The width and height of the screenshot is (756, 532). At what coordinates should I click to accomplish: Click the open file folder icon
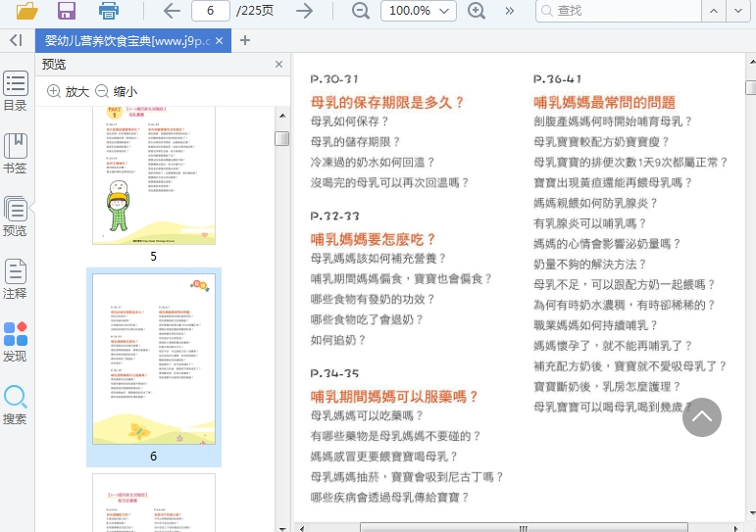pos(26,11)
